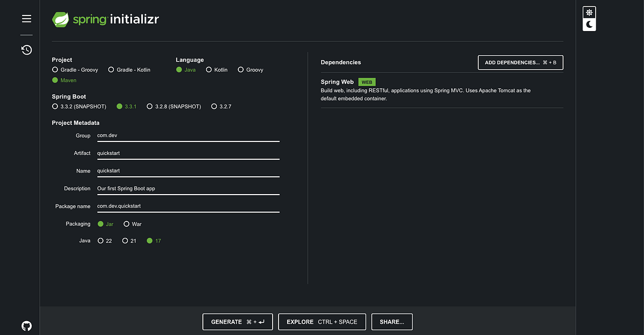Image resolution: width=644 pixels, height=335 pixels.
Task: Click the Package name field
Action: [188, 206]
